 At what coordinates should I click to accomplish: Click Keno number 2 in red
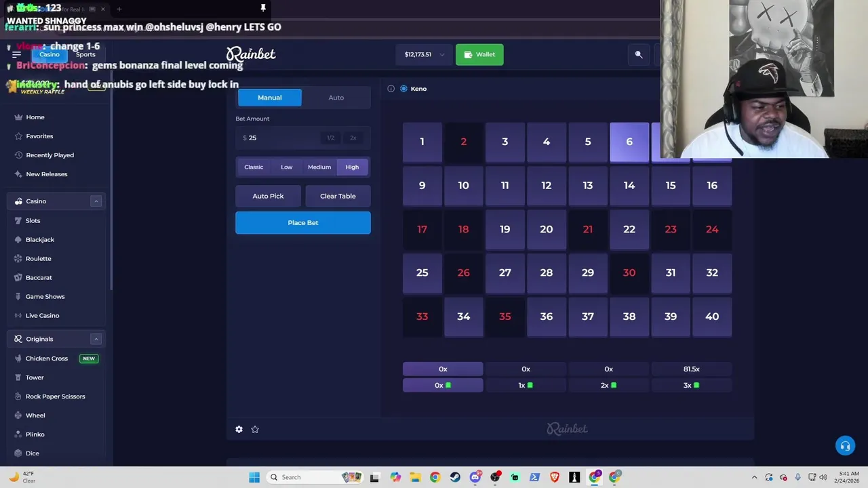coord(464,142)
